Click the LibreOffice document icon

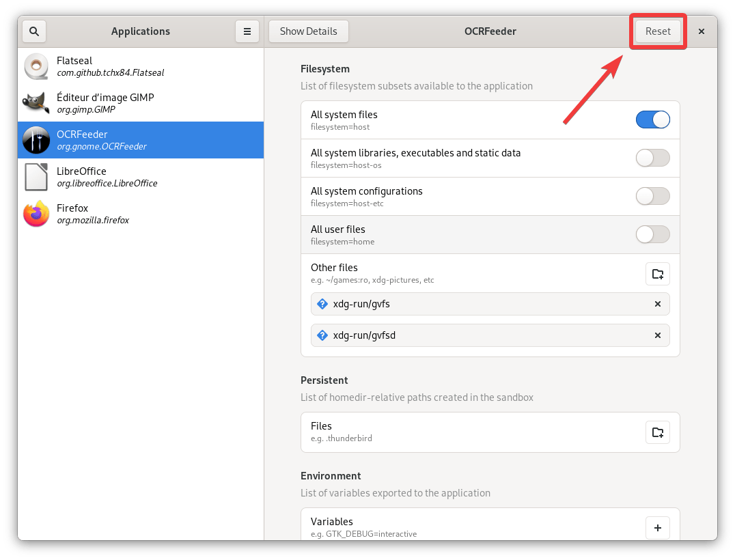click(36, 177)
